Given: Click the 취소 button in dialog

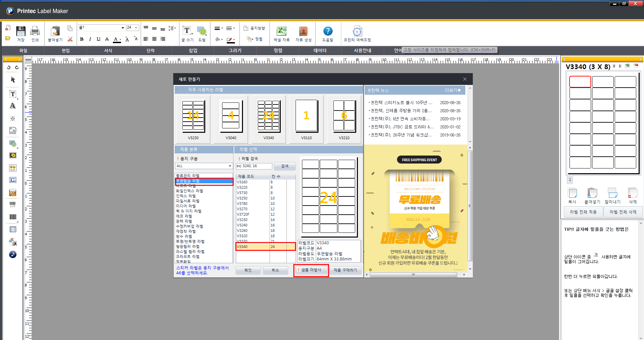Looking at the screenshot, I should (275, 270).
